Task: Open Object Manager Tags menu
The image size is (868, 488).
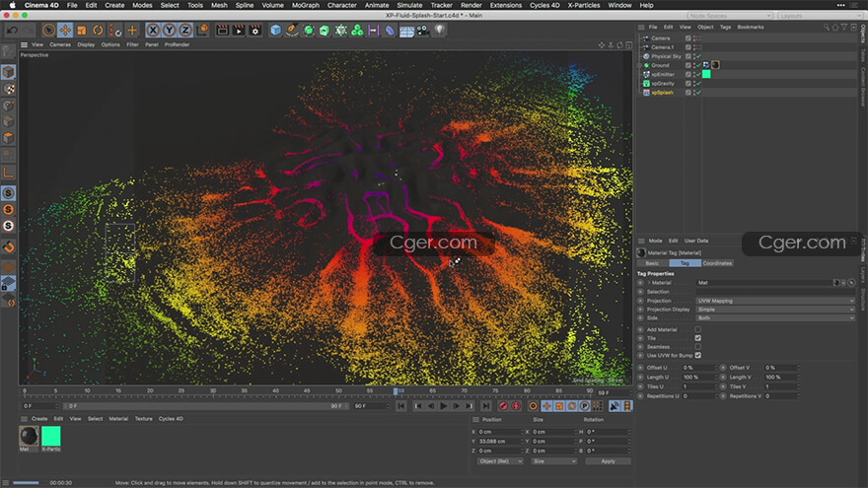Action: tap(725, 27)
